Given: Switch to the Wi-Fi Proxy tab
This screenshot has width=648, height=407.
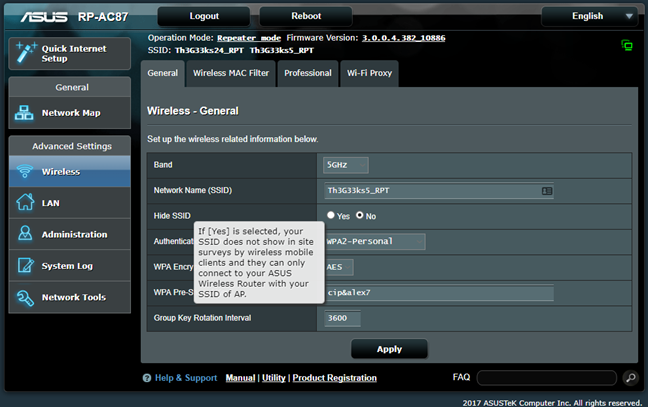Looking at the screenshot, I should 369,73.
